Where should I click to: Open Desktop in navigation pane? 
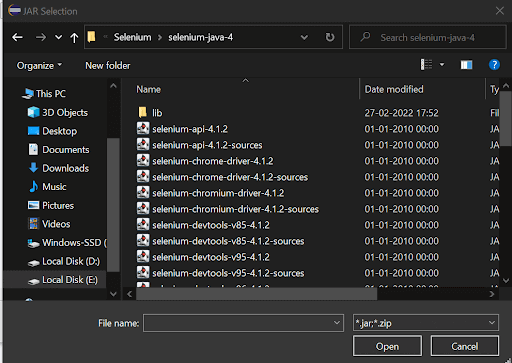click(52, 131)
